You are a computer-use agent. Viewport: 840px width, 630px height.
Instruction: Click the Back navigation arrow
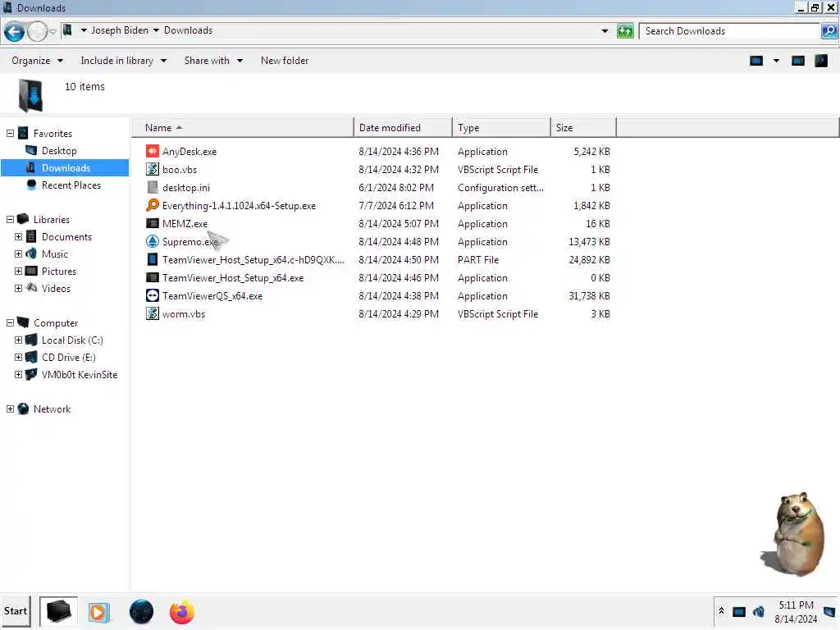click(15, 32)
